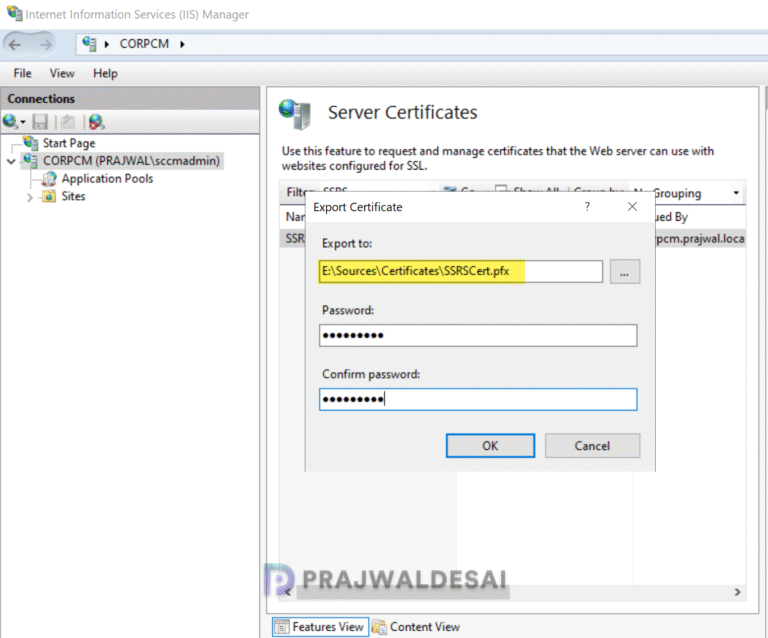Open the Grouping dropdown
The width and height of the screenshot is (768, 638).
point(736,193)
